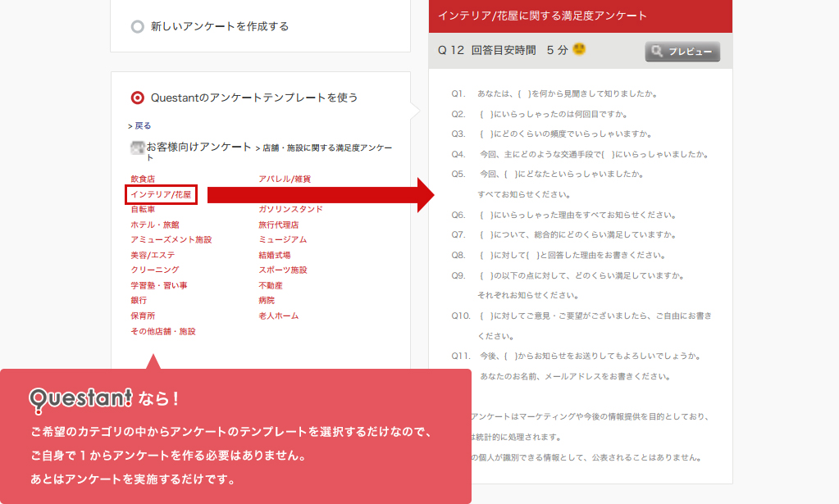Click the プレビュー preview button
Screen dimensions: 839x504
coord(682,52)
